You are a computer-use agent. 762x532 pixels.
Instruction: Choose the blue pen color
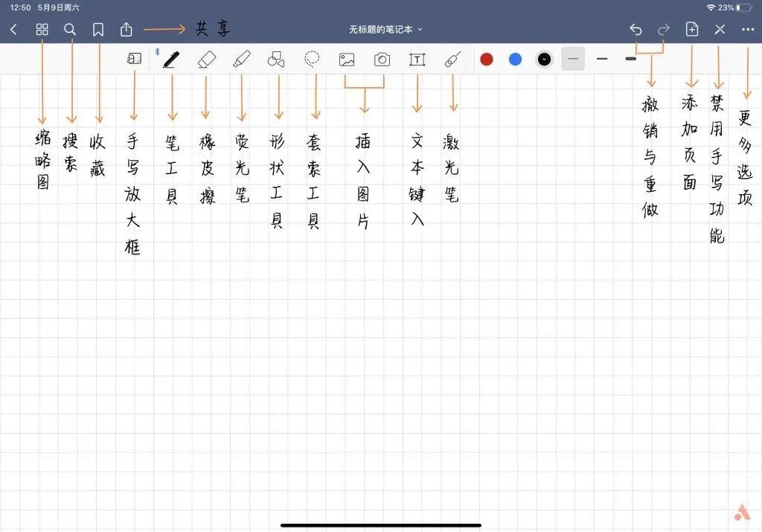[515, 60]
